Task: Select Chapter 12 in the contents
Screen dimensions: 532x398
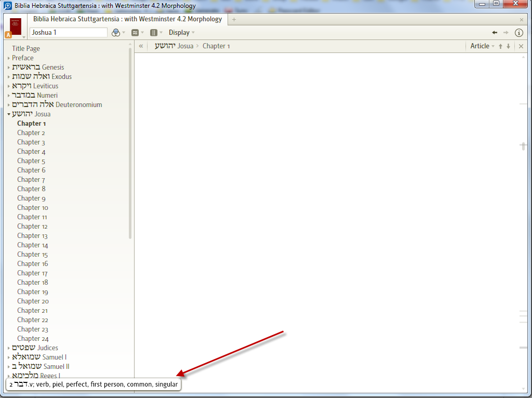Action: click(x=33, y=227)
